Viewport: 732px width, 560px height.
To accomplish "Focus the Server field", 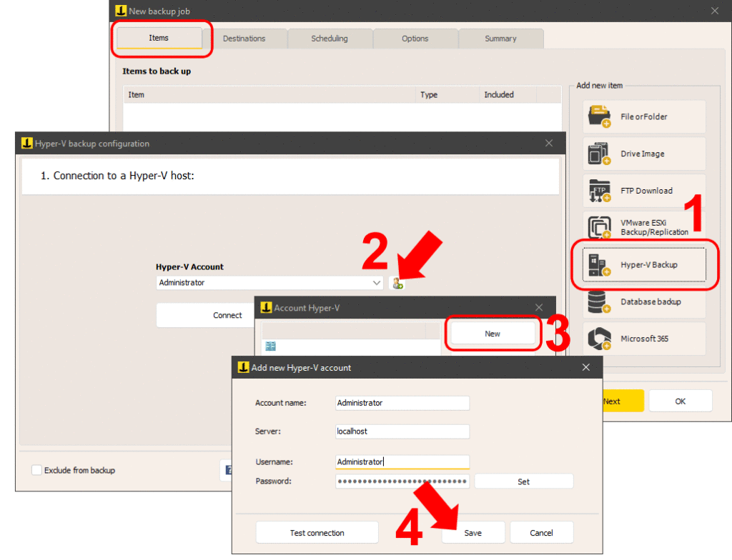I will (x=402, y=431).
